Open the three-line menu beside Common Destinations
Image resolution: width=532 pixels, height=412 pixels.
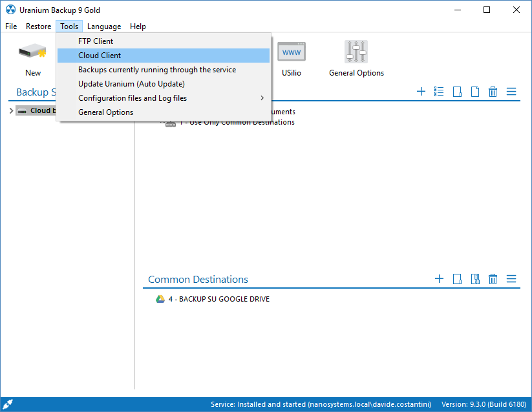[x=511, y=279]
